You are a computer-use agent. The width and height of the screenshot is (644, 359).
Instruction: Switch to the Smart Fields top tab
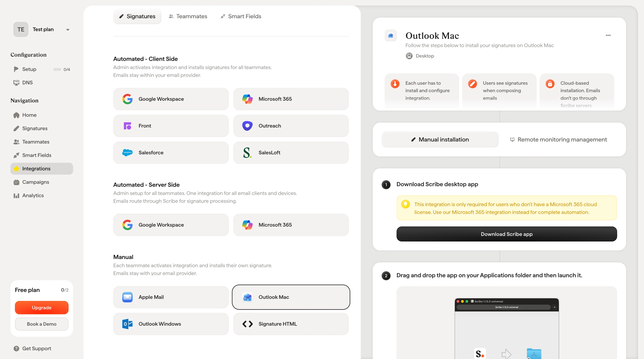click(241, 16)
